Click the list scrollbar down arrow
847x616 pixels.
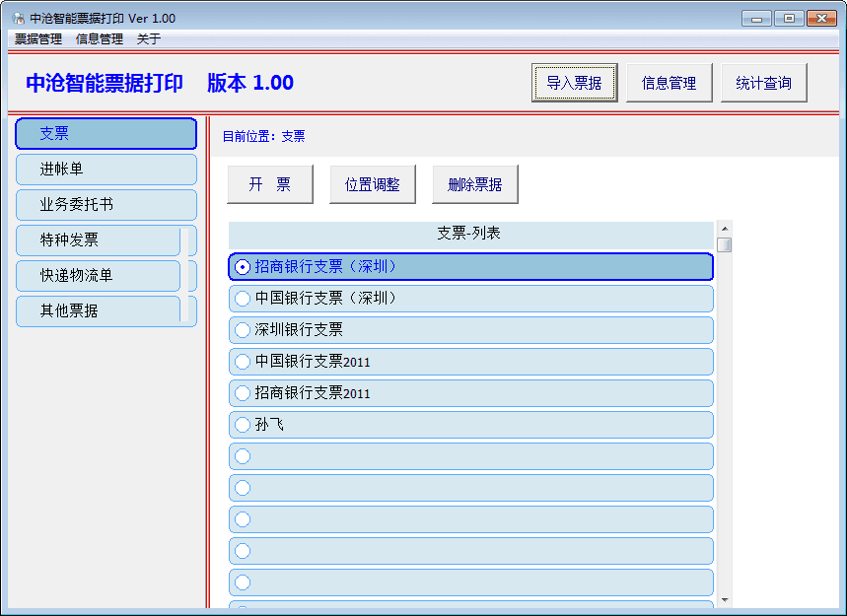point(725,599)
